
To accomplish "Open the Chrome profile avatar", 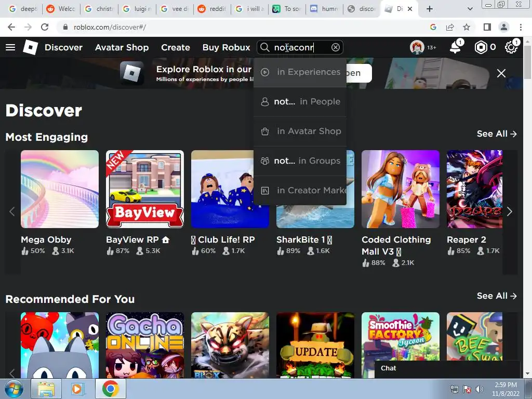I will [x=504, y=27].
